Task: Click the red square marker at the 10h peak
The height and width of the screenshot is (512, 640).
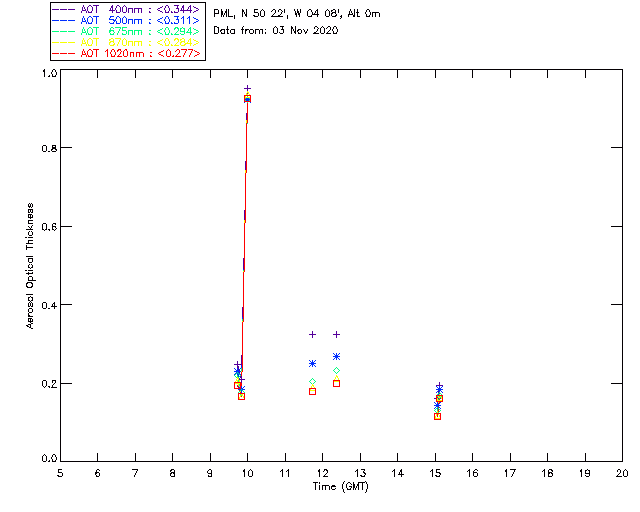Action: [247, 99]
